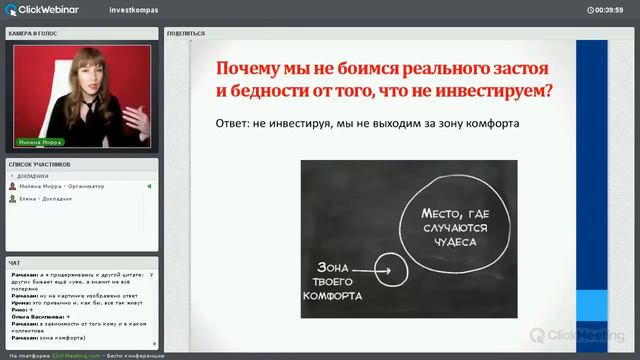Image resolution: width=640 pixels, height=360 pixels.
Task: Select Елена - Докладчик in participant list
Action: click(46, 199)
